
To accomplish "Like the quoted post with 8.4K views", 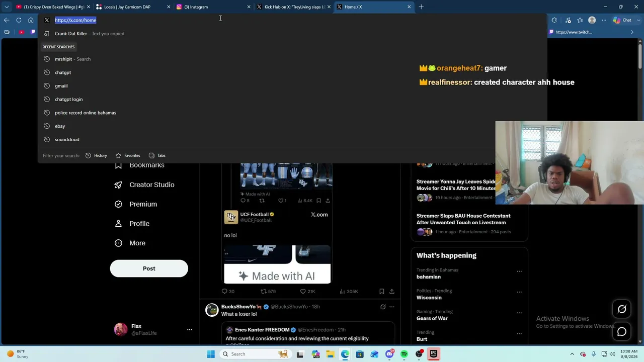I will coord(282,201).
